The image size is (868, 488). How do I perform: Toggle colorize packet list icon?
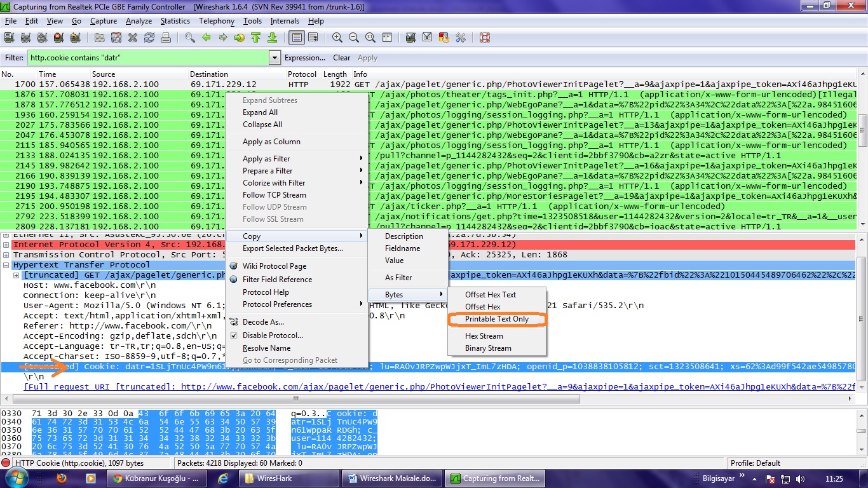point(296,38)
